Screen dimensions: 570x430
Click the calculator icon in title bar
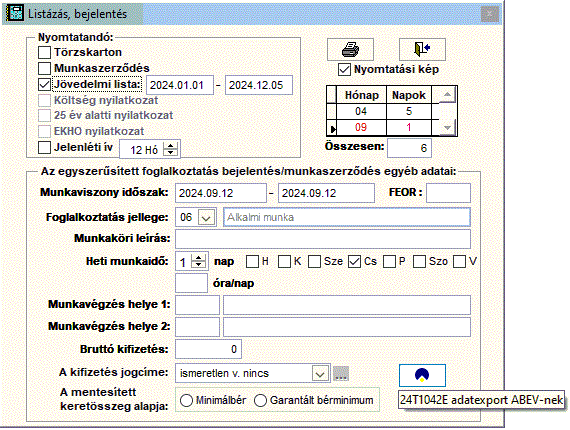15,13
